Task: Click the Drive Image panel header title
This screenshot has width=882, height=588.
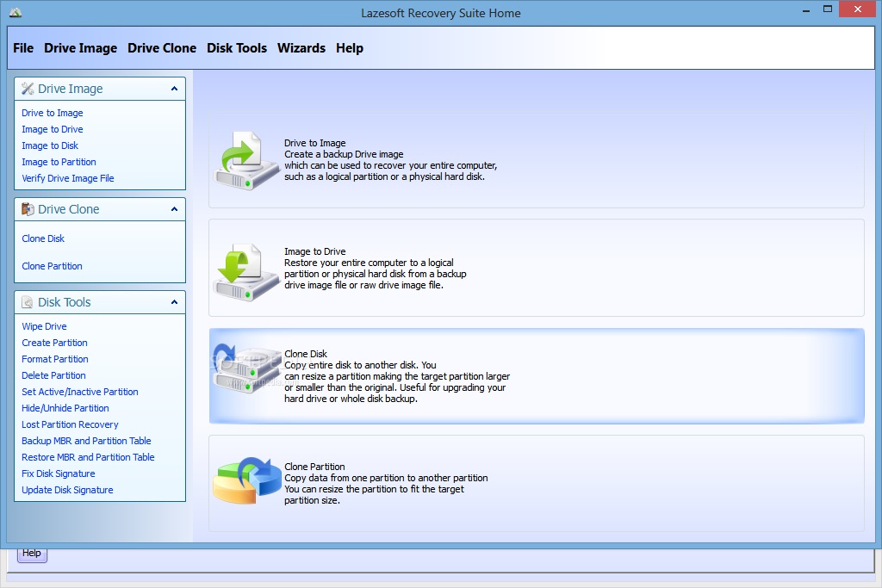Action: pyautogui.click(x=71, y=89)
